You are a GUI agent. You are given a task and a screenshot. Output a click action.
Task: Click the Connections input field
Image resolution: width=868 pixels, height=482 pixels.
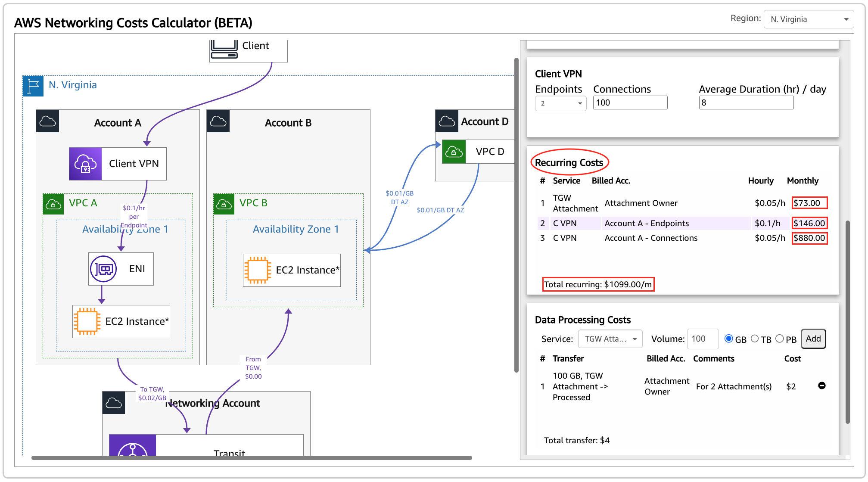coord(630,103)
